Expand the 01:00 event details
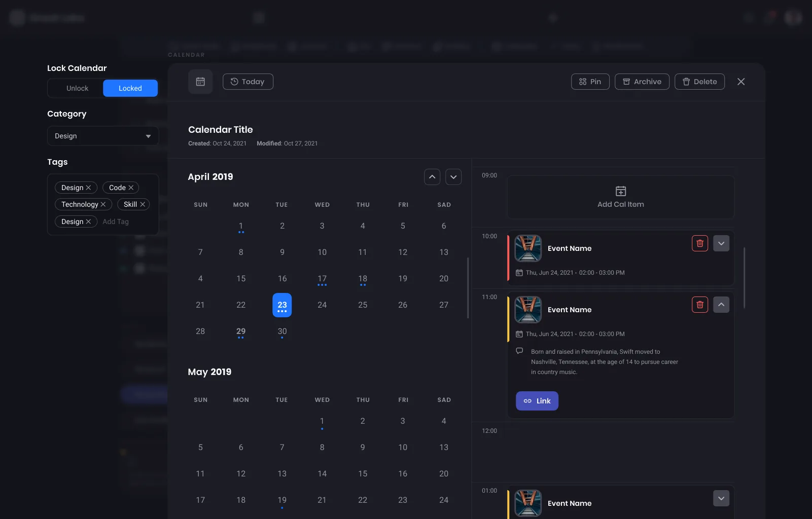The height and width of the screenshot is (519, 812). [721, 498]
